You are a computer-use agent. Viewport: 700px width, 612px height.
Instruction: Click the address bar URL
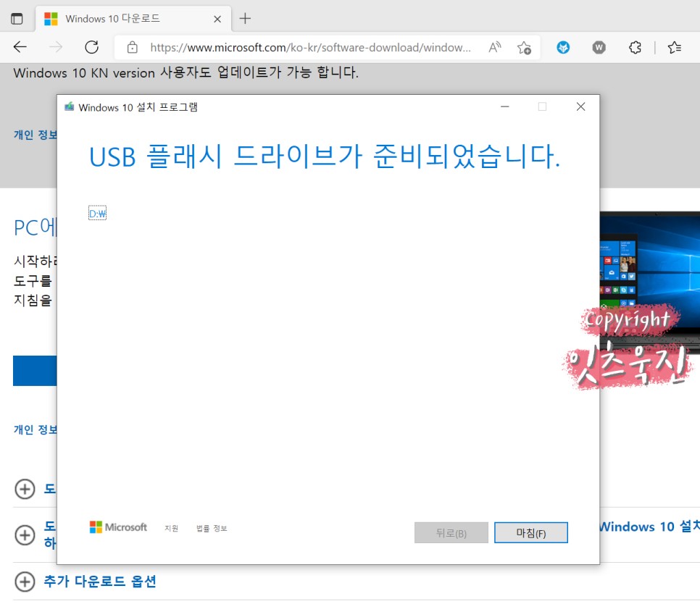point(310,47)
